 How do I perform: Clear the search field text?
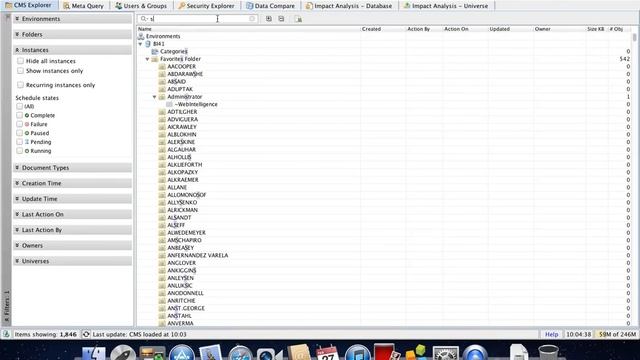click(x=252, y=19)
